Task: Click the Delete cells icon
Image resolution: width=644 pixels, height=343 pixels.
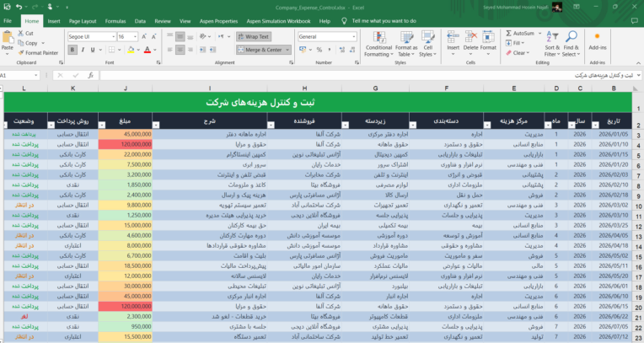Action: [470, 37]
